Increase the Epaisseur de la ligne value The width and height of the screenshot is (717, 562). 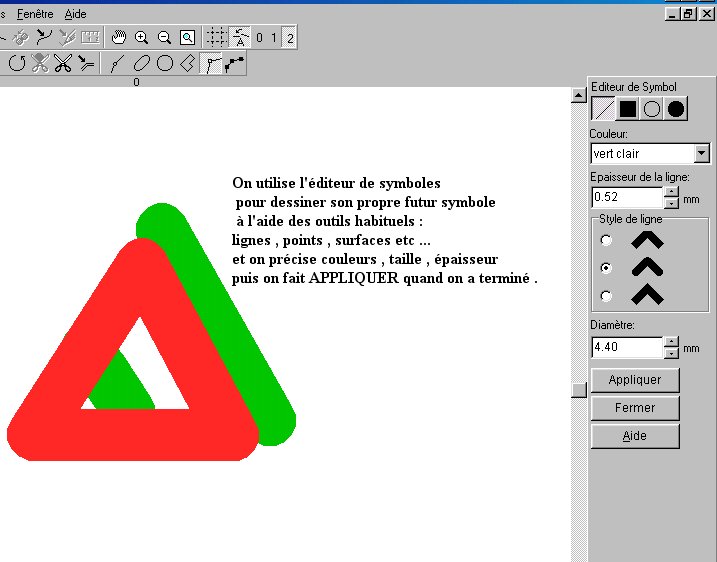coord(671,191)
